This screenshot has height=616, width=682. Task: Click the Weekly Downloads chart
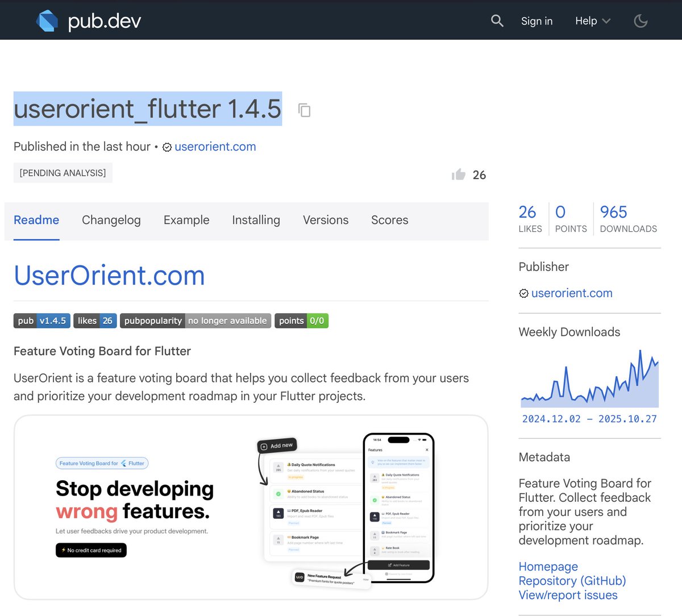(x=589, y=378)
